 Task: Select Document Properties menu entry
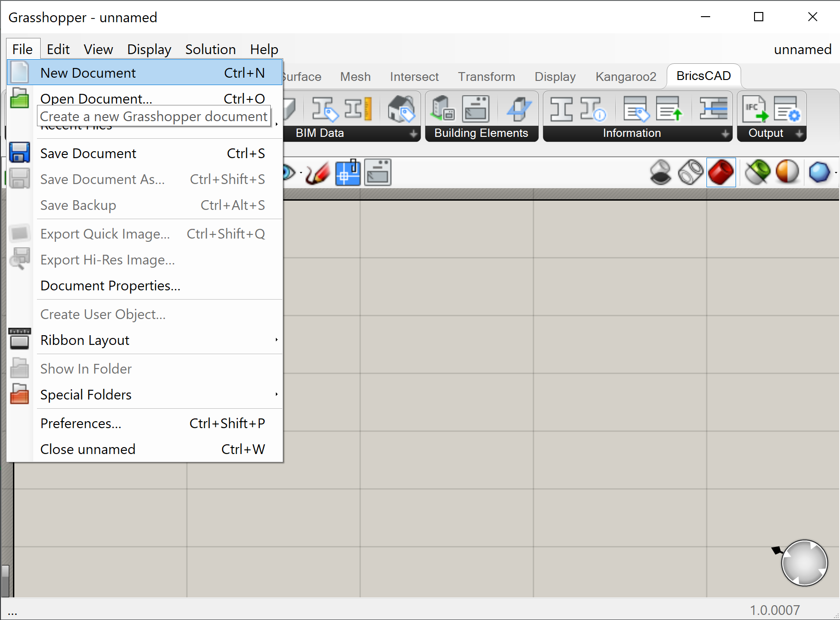(x=110, y=286)
